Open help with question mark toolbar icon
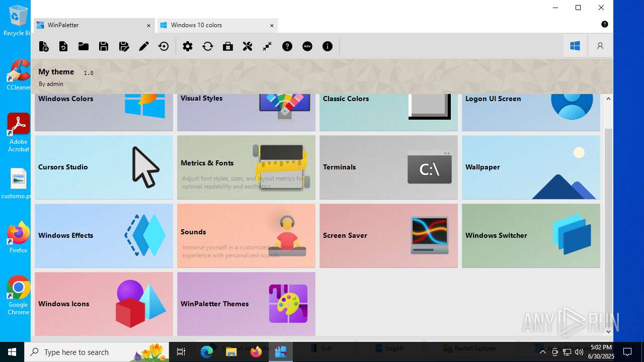 click(287, 46)
